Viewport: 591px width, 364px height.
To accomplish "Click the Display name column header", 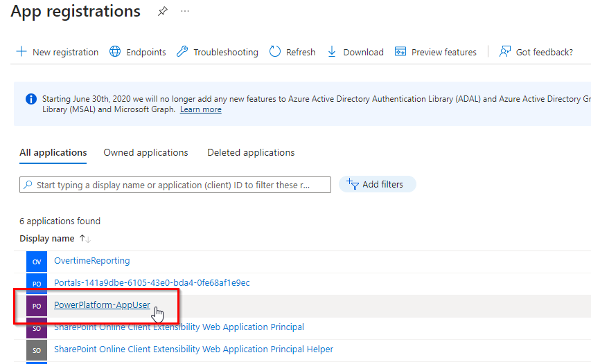I will tap(46, 239).
